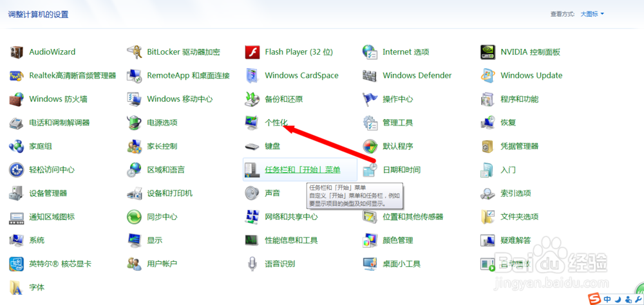Open the 语音识别 microphone icon
Viewport: 644px width, 305px height.
click(x=252, y=264)
